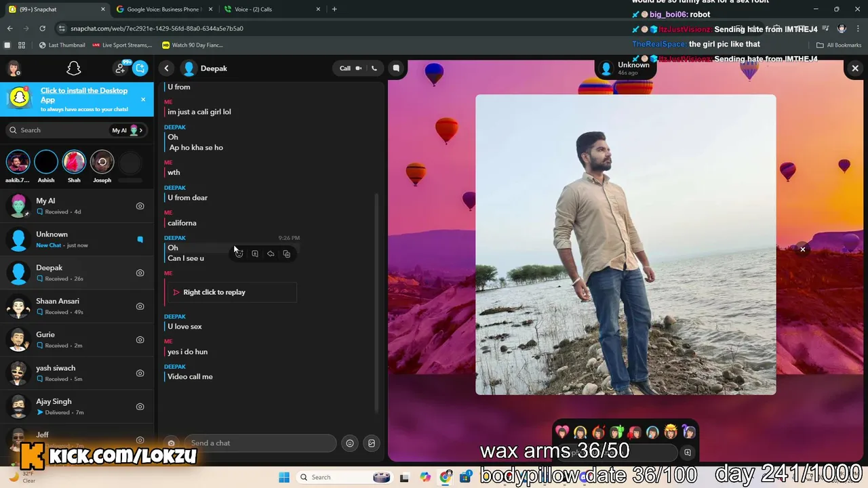Open the Shaan Ansari conversation
This screenshot has width=868, height=488.
click(x=77, y=306)
